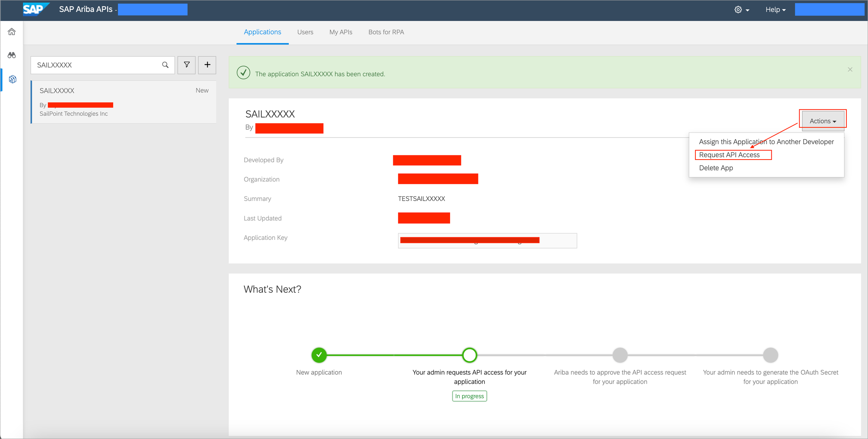The height and width of the screenshot is (439, 868).
Task: Click the SAILXXXXX application heading
Action: click(270, 114)
